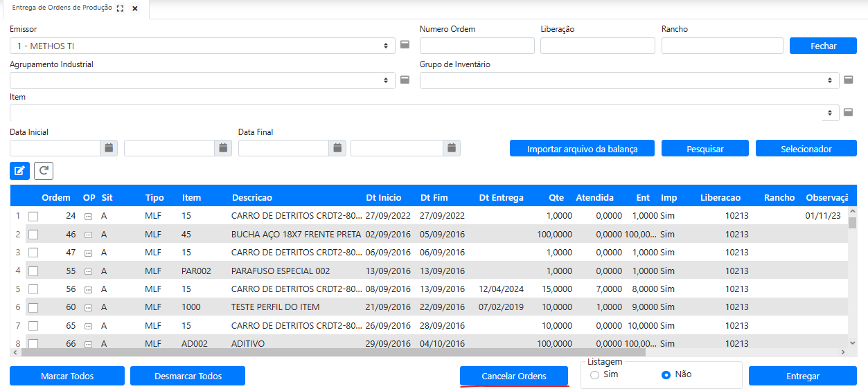
Task: Check the checkbox for order 65
Action: pyautogui.click(x=33, y=325)
